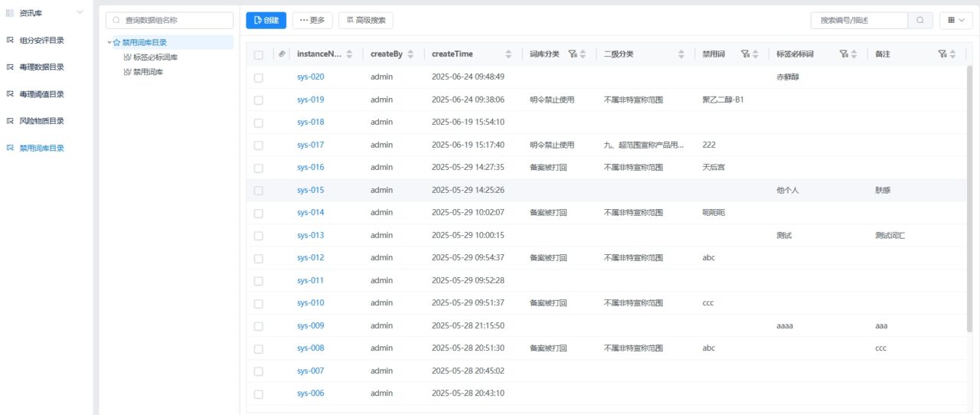Click the 测试词汇 remark cell
This screenshot has width=980, height=415.
click(x=890, y=236)
